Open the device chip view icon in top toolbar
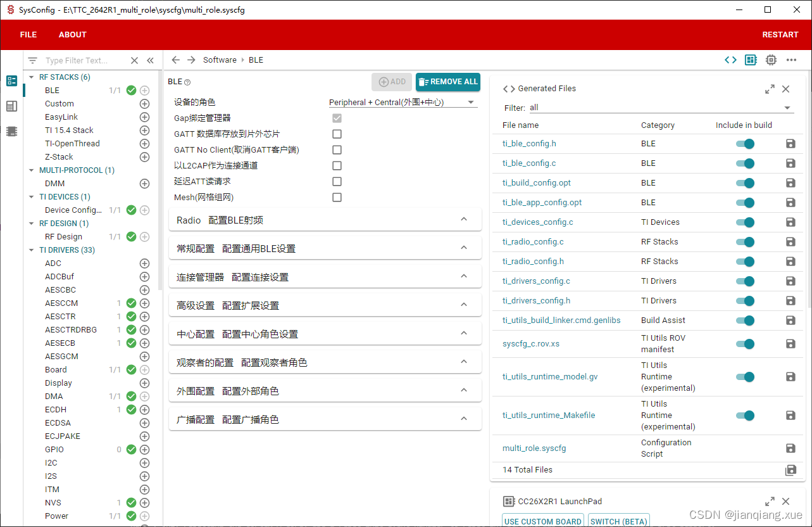Image resolution: width=812 pixels, height=527 pixels. 771,60
